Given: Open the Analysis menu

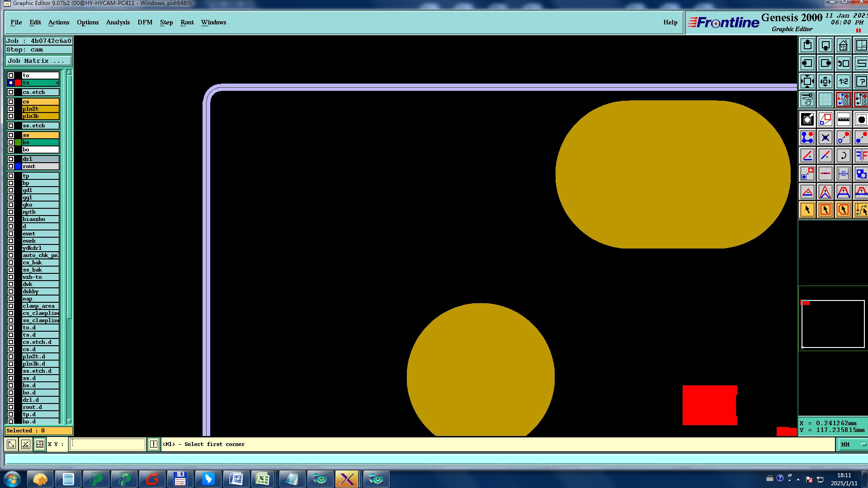Looking at the screenshot, I should [118, 22].
